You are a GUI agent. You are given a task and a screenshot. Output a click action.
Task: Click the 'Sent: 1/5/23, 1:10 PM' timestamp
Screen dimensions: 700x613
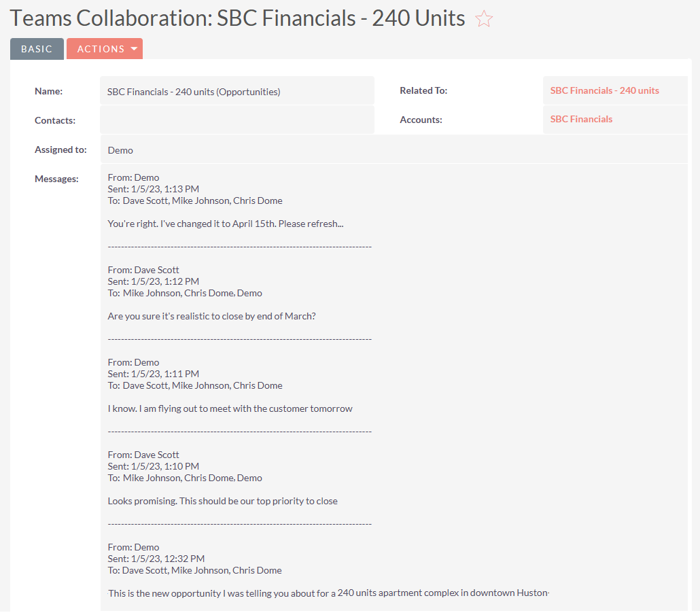[x=154, y=466]
